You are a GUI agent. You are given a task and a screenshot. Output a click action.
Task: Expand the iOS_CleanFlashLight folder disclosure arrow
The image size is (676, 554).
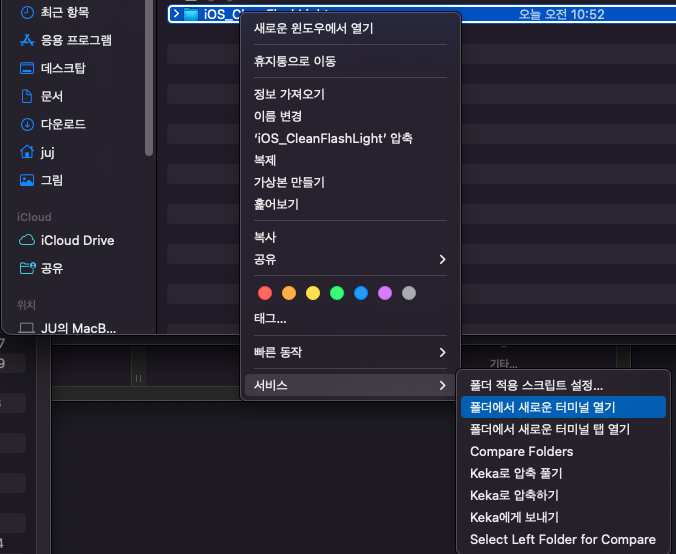[x=176, y=14]
